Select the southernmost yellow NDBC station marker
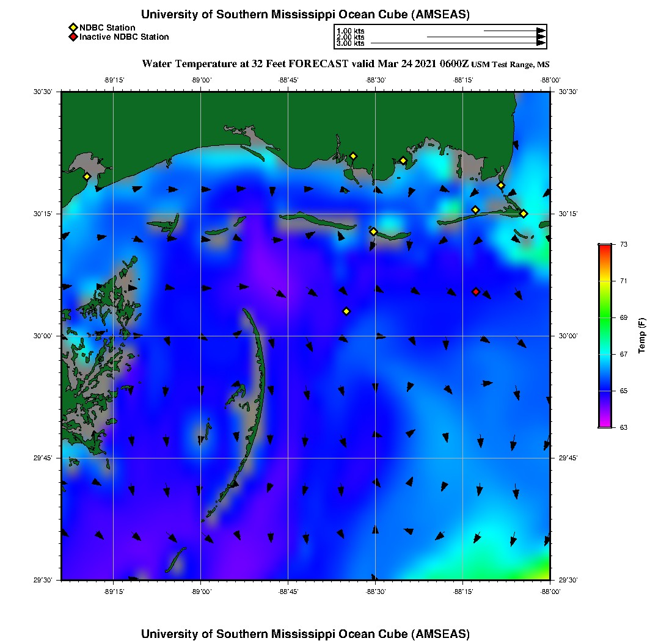 coord(346,311)
